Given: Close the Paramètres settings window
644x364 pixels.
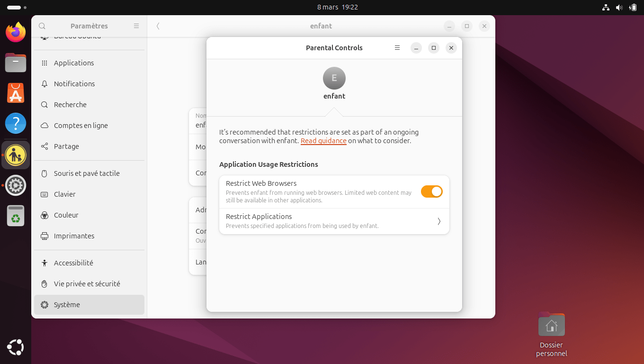Looking at the screenshot, I should 484,26.
